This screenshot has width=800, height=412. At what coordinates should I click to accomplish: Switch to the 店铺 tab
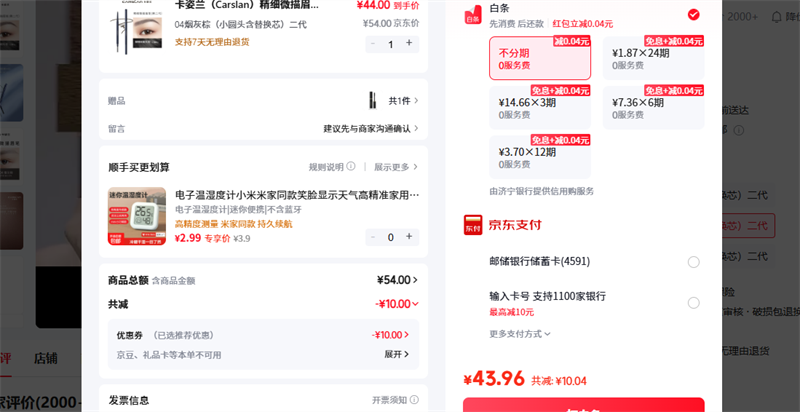tap(45, 358)
